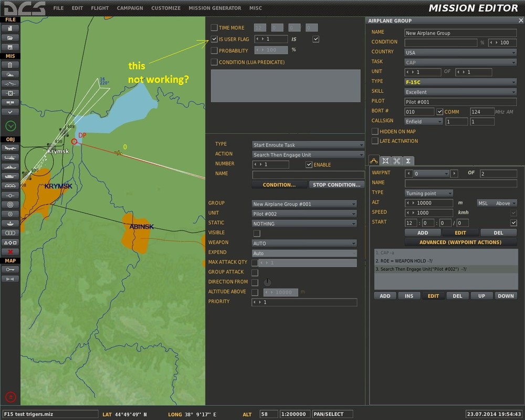525x420 pixels.
Task: Click the green circular fly mission button
Action: point(10,126)
